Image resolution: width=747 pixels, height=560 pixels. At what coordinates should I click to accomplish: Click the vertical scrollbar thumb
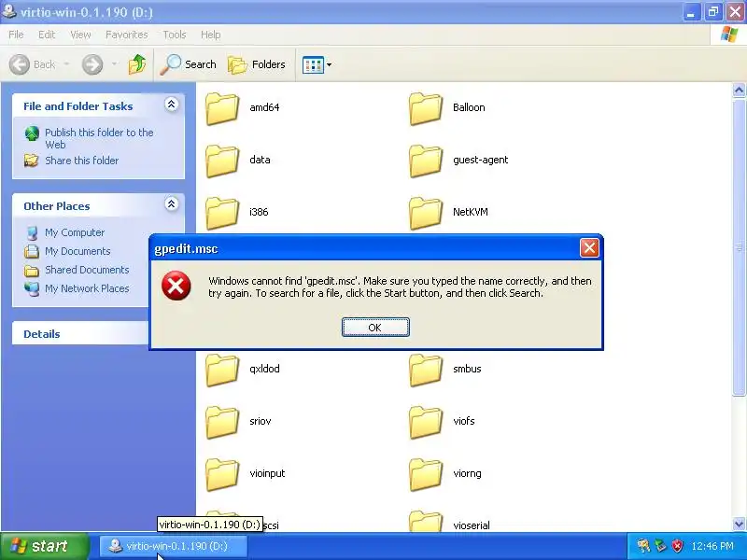[x=739, y=246]
